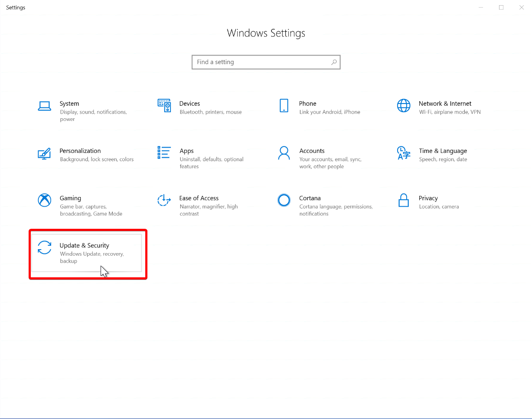The height and width of the screenshot is (419, 532).
Task: Focus the Find a setting field
Action: point(260,62)
